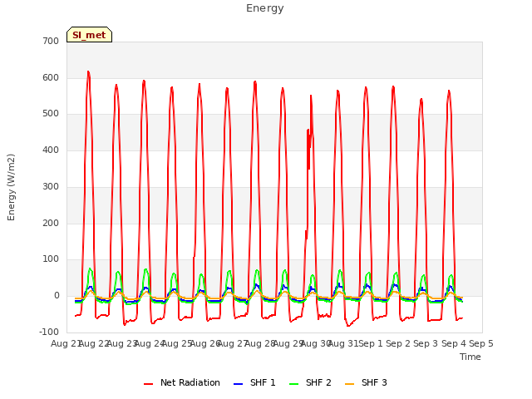Click the green SHF 2 legend swatch
The height and width of the screenshot is (399, 532).
293,384
